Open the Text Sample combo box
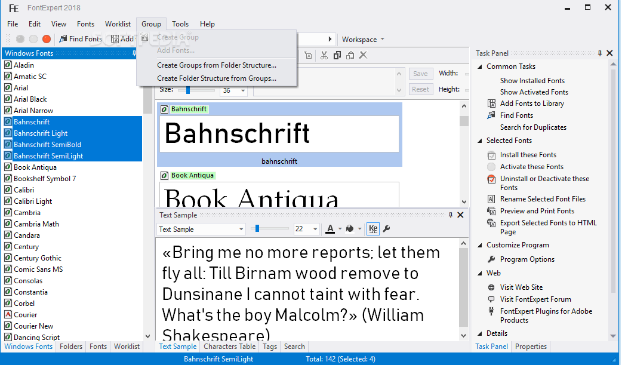Screen dimensions: 621x365 (201, 229)
